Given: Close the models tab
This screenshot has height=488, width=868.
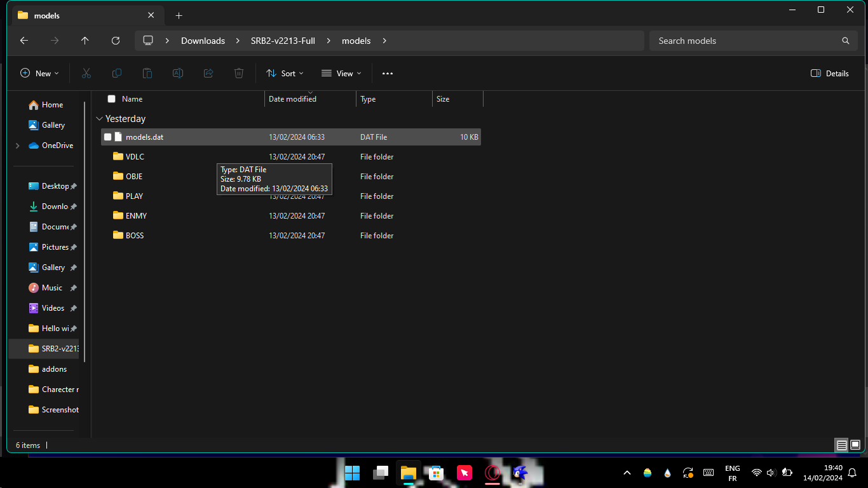Looking at the screenshot, I should (151, 15).
